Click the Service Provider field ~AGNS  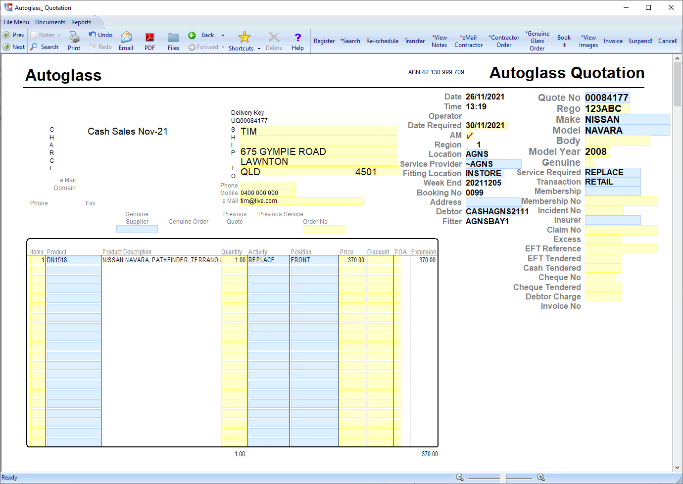493,164
